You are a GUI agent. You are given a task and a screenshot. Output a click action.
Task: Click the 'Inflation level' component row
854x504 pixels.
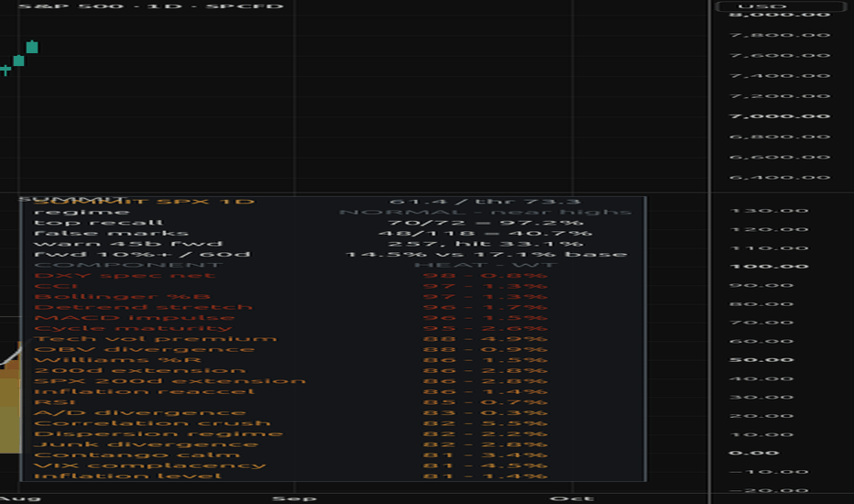coord(127,477)
